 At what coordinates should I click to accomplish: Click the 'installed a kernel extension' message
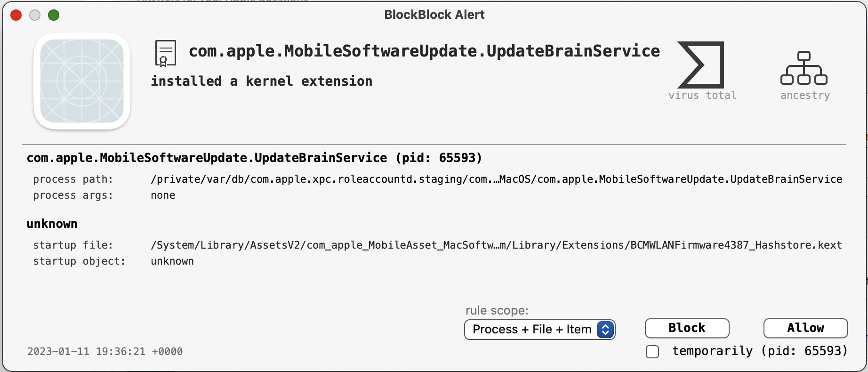pyautogui.click(x=261, y=81)
